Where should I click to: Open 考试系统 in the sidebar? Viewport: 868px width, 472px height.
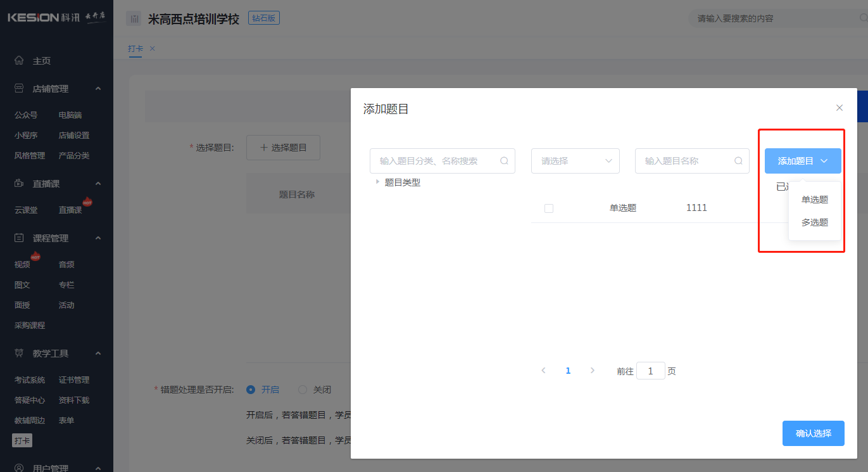30,380
